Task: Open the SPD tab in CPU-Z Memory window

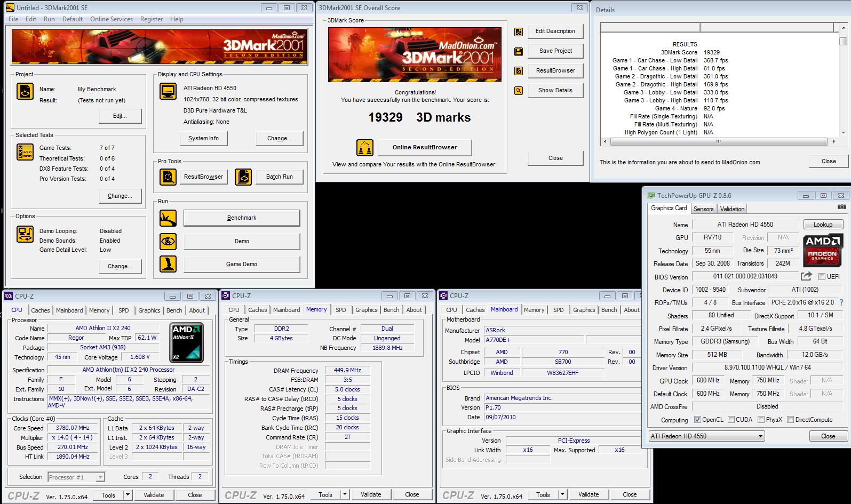Action: tap(341, 310)
